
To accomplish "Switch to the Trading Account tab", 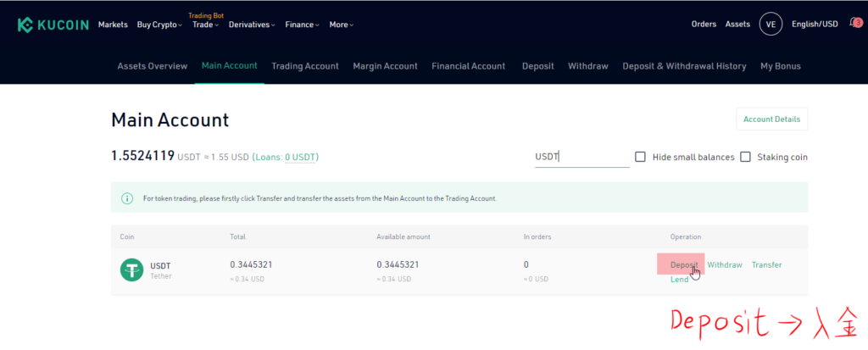I will pyautogui.click(x=304, y=66).
